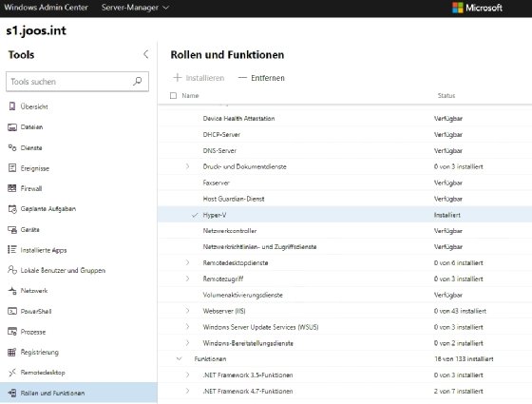Open the Übersicht tool icon
Viewport: 532px width, 404px height.
pos(12,106)
